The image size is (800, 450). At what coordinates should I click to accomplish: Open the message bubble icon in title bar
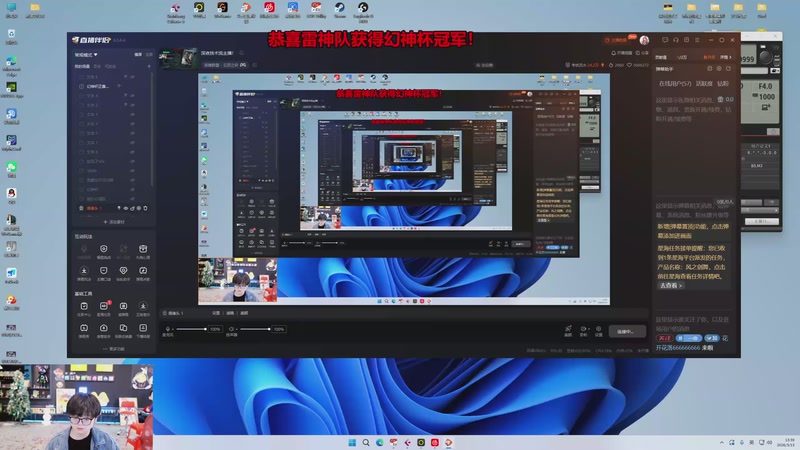665,40
